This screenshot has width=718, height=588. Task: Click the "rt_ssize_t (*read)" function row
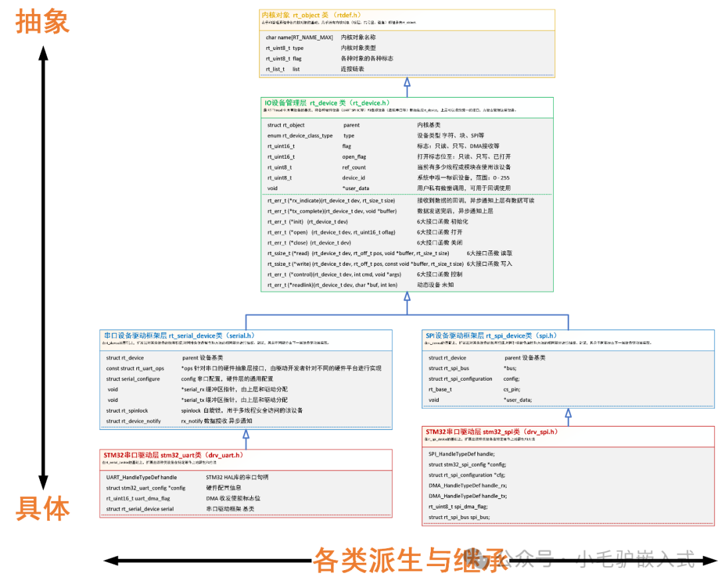pos(358,253)
